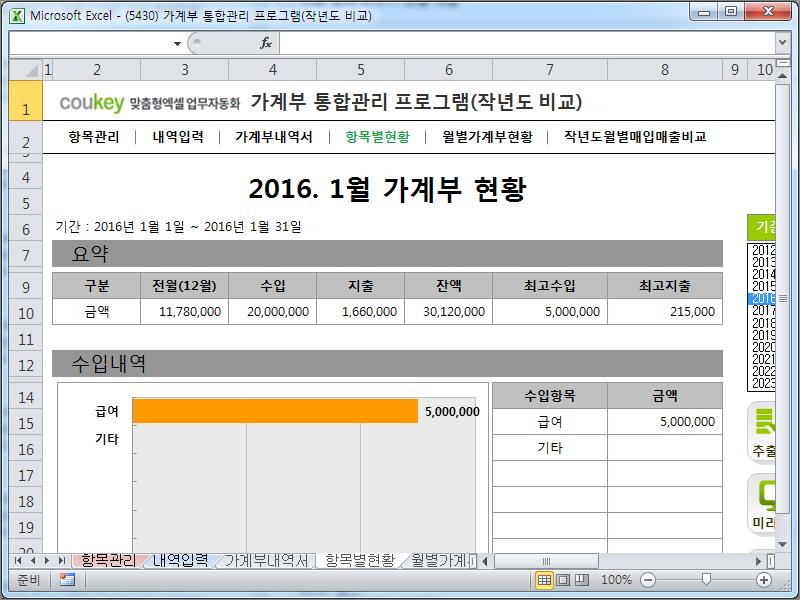Click the vertical split box above scrollbar
This screenshot has height=600, width=800.
pyautogui.click(x=782, y=63)
